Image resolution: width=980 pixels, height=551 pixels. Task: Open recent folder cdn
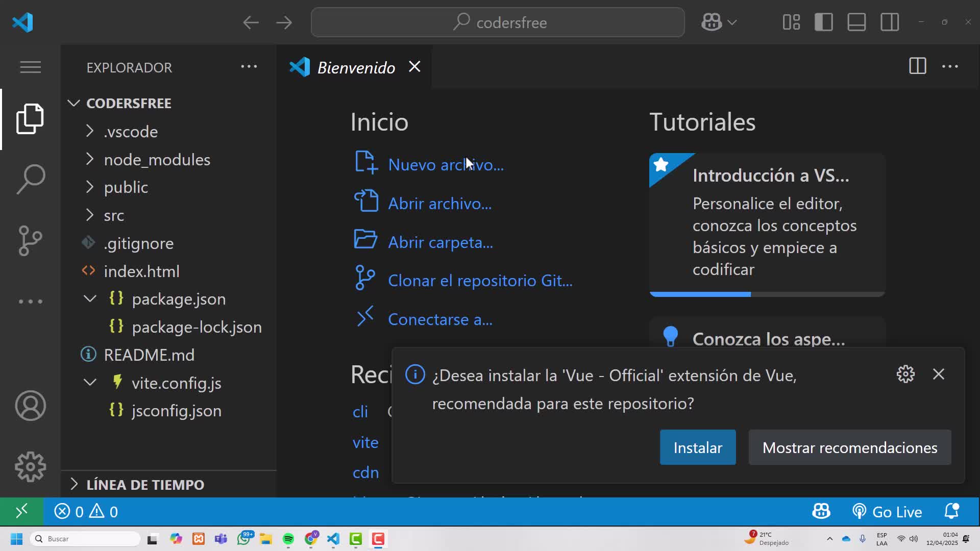pyautogui.click(x=365, y=472)
